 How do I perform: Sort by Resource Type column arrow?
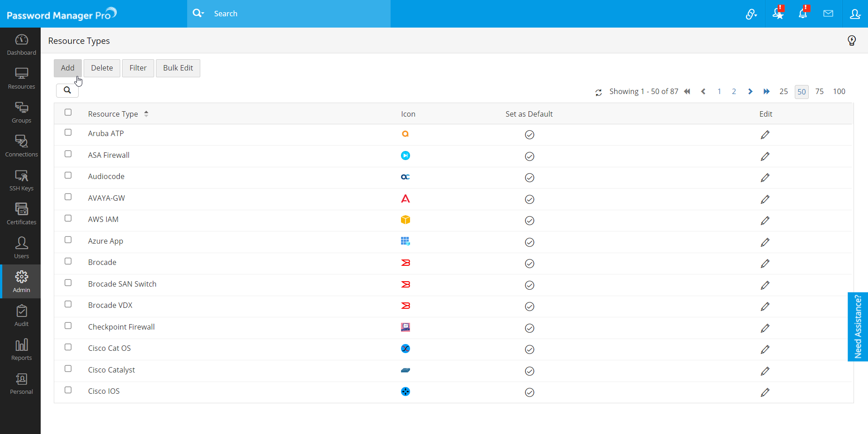(146, 114)
